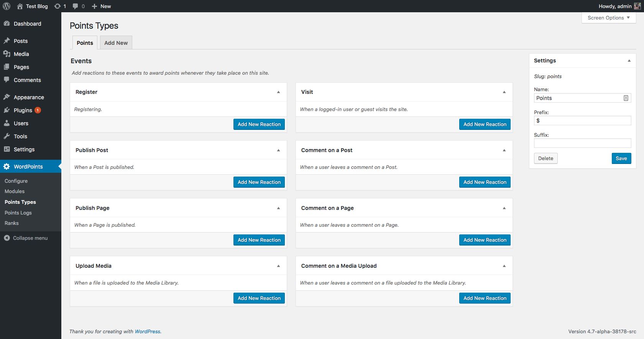Screen dimensions: 644x339
Task: Click the WordPoints gear icon
Action: point(7,166)
